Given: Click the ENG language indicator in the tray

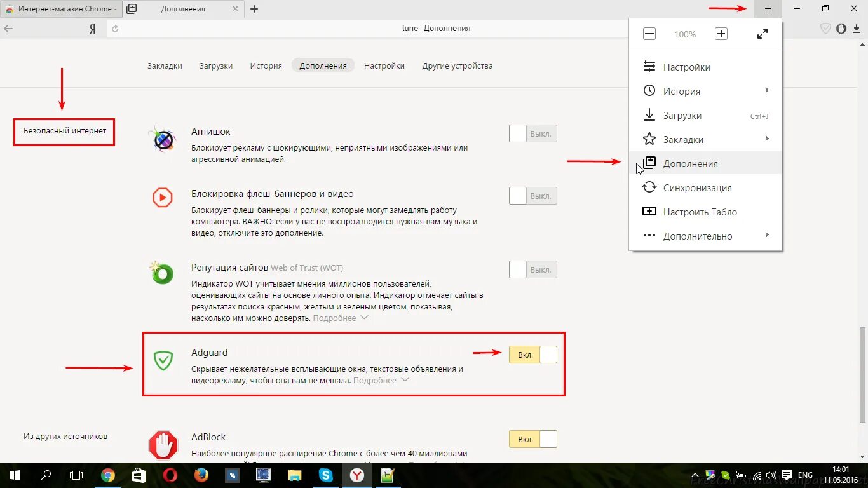Looking at the screenshot, I should (x=805, y=475).
